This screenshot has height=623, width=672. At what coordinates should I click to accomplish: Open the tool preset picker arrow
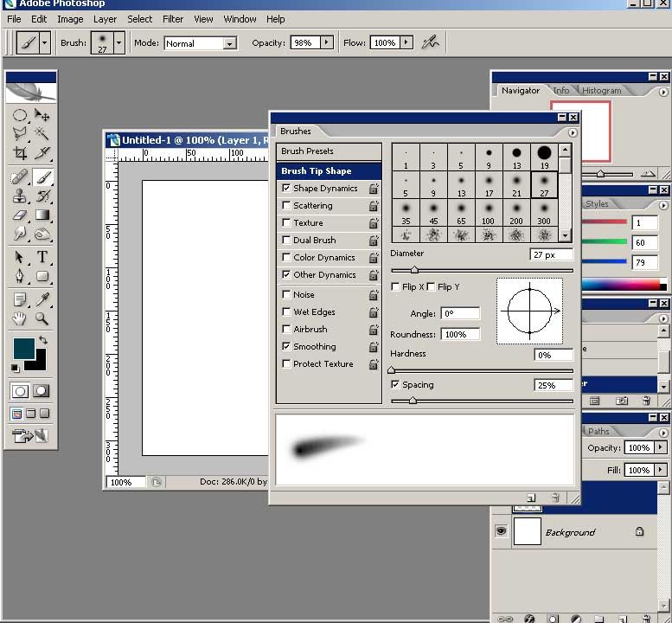pyautogui.click(x=45, y=42)
